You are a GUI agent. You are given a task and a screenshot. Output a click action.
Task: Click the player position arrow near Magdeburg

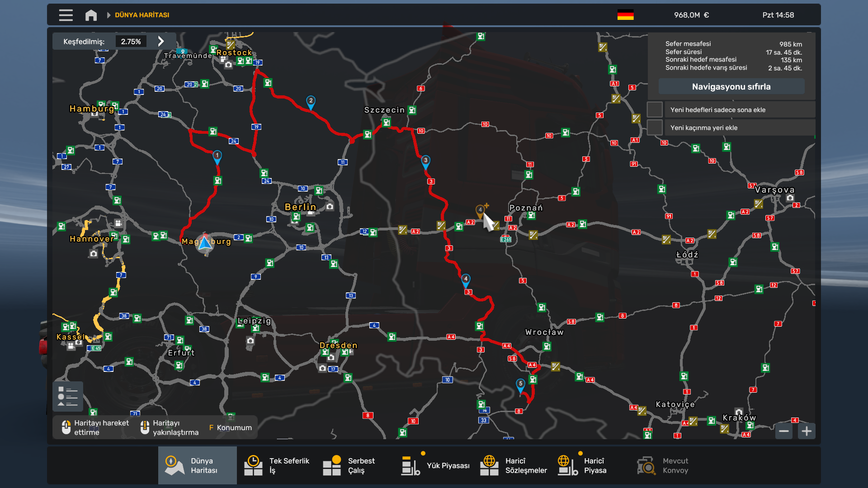(205, 243)
